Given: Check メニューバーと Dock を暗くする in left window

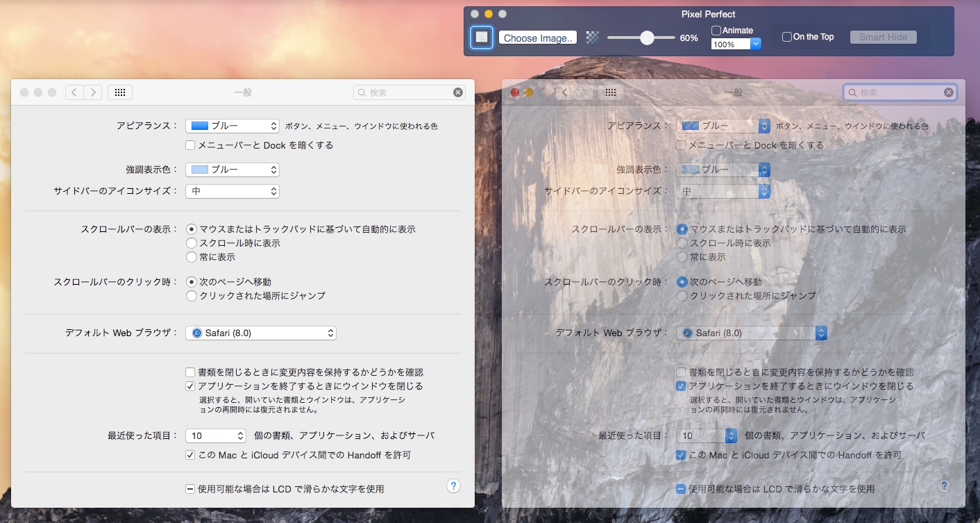Looking at the screenshot, I should (x=190, y=145).
